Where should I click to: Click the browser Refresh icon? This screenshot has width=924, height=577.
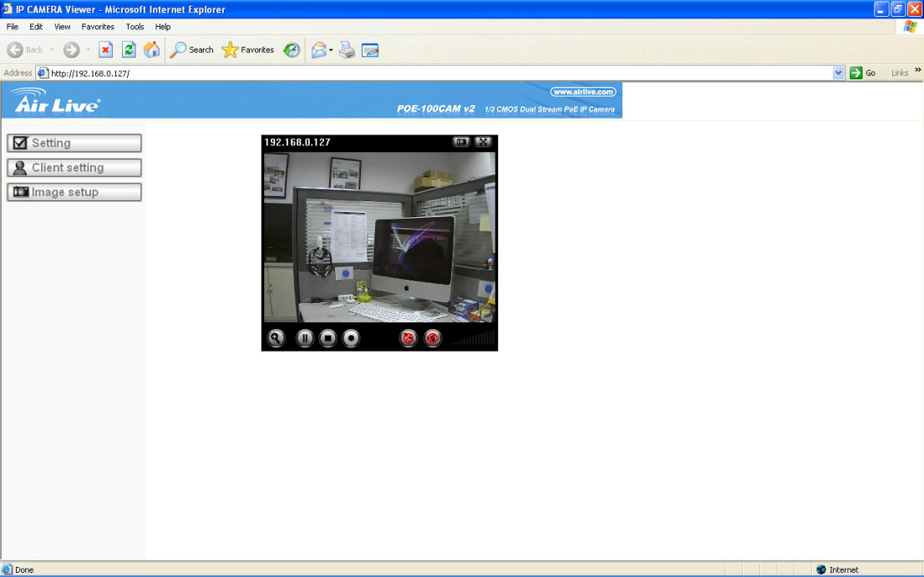(x=129, y=50)
